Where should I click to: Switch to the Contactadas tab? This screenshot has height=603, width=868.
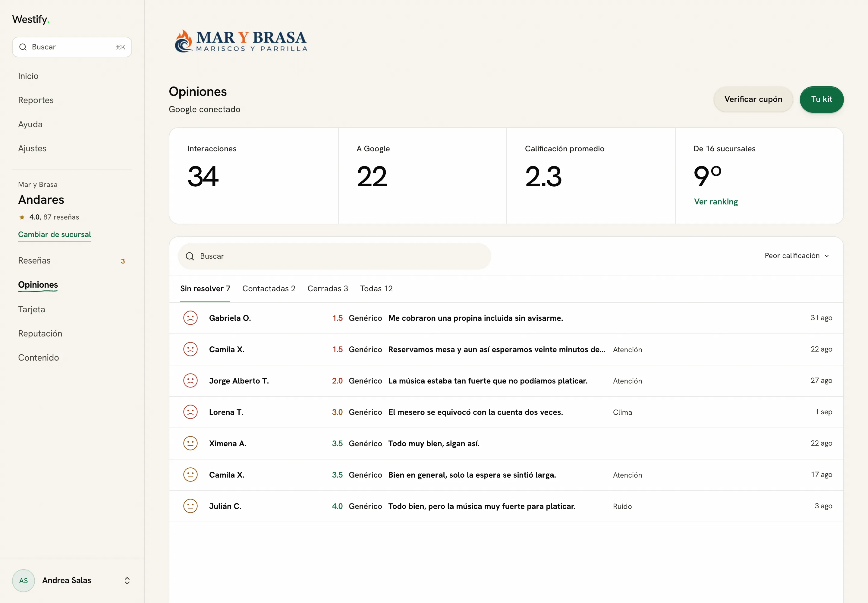point(269,289)
